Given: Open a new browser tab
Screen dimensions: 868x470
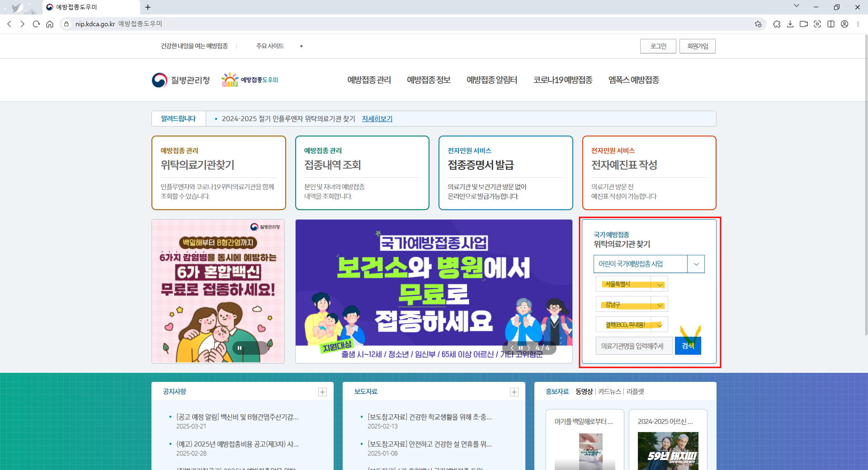Looking at the screenshot, I should [148, 7].
